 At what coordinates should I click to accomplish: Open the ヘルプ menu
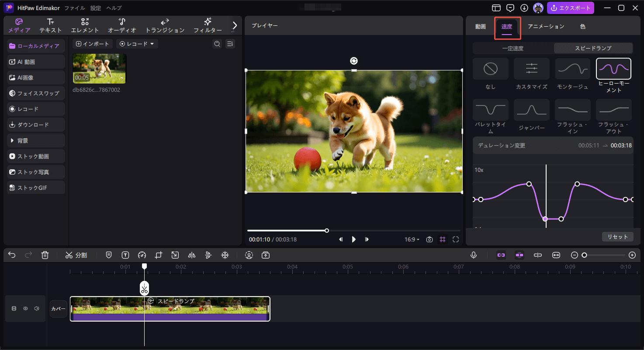pyautogui.click(x=114, y=8)
